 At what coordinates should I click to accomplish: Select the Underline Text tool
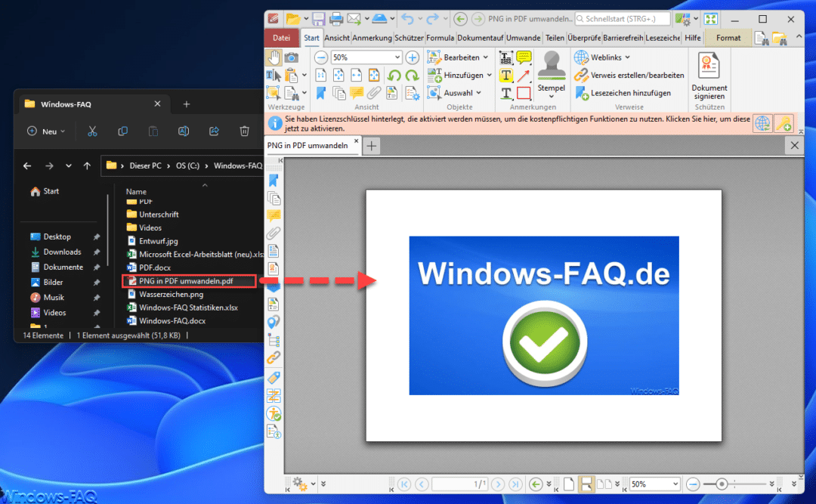coord(505,93)
